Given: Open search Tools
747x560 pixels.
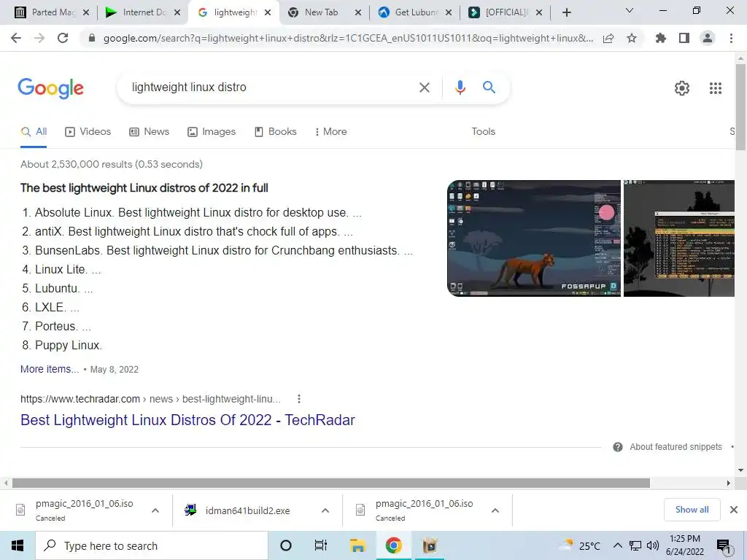Looking at the screenshot, I should click(483, 132).
